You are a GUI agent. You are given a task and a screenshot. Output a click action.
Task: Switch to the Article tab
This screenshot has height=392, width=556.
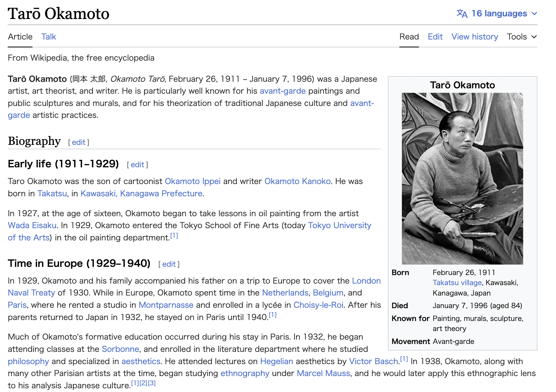[x=20, y=37]
